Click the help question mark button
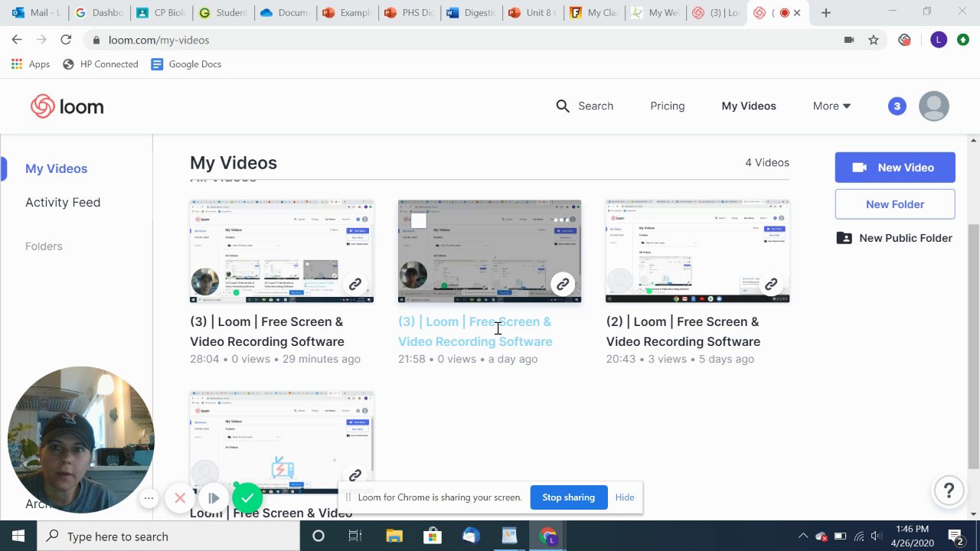The image size is (980, 551). pos(949,491)
